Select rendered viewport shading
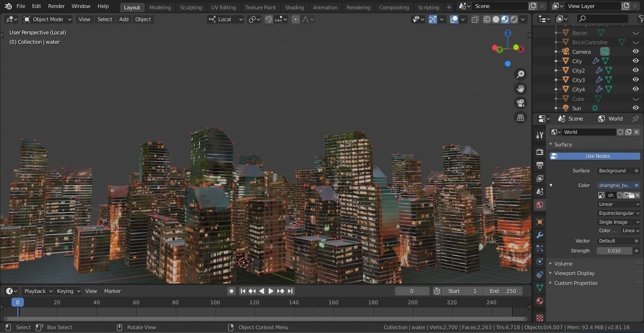 click(x=514, y=19)
